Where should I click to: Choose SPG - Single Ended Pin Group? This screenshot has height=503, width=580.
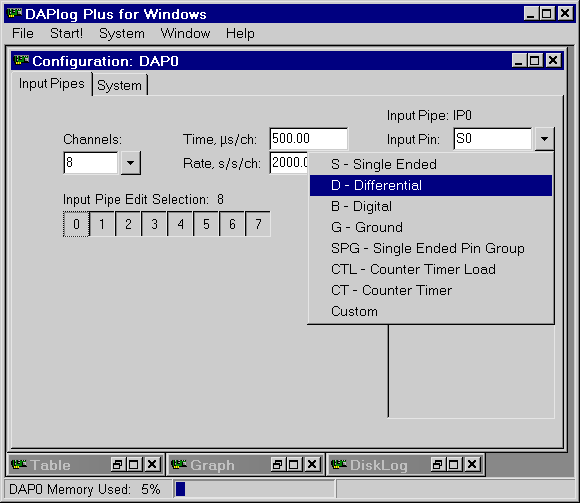tap(431, 249)
